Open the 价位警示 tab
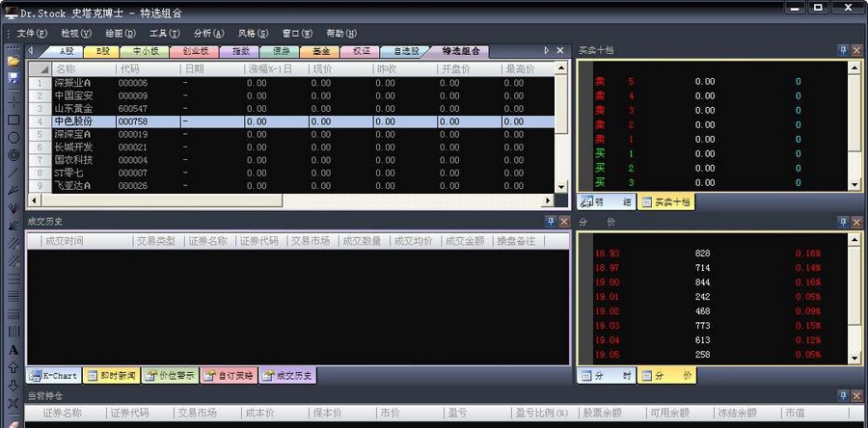The image size is (868, 428). (x=170, y=376)
